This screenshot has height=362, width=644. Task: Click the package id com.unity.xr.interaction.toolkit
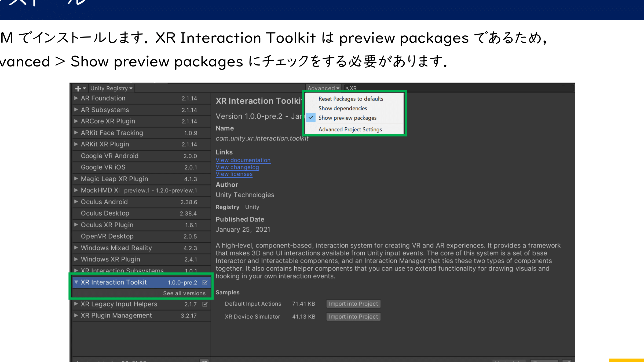262,138
